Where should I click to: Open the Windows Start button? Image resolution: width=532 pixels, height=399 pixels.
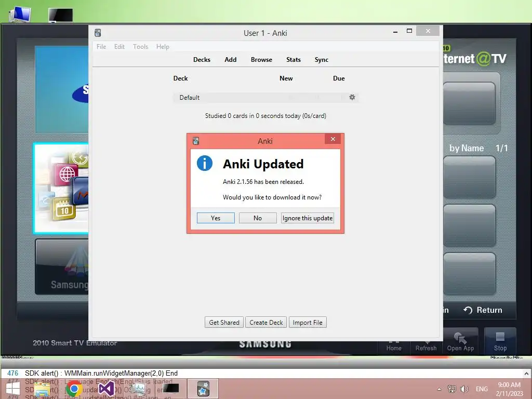[x=13, y=389]
